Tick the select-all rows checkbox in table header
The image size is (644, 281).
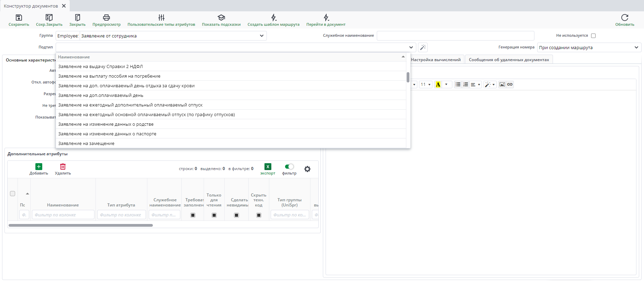coord(13,193)
